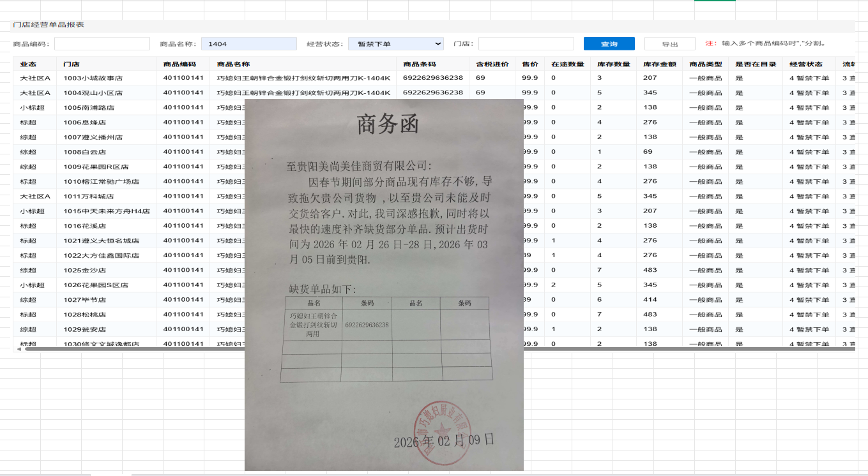Click barcode 6922629636238 in the first row

tap(432, 78)
